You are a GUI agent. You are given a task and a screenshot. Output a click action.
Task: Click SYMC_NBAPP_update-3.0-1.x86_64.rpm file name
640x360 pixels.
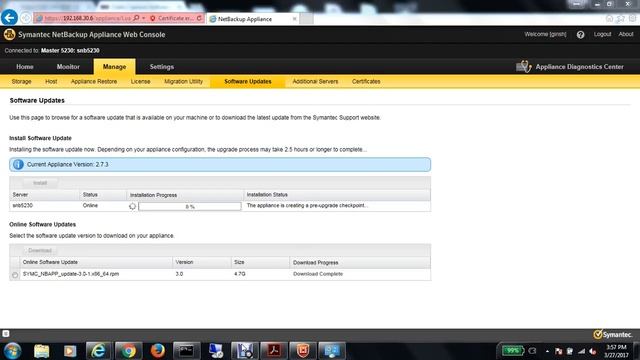point(71,274)
